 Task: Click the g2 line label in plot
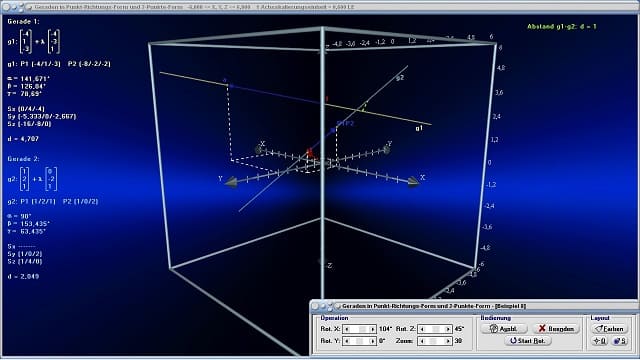[400, 78]
